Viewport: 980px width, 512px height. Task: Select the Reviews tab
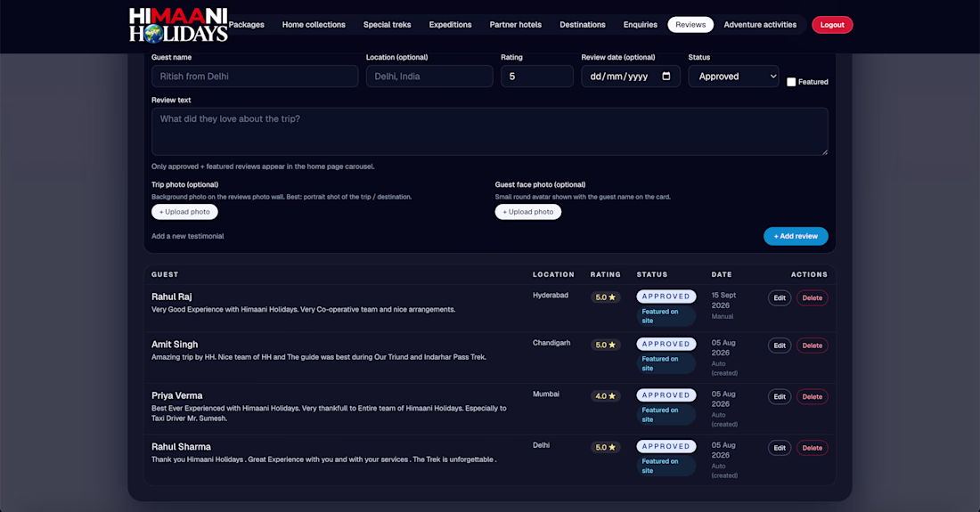click(x=690, y=25)
